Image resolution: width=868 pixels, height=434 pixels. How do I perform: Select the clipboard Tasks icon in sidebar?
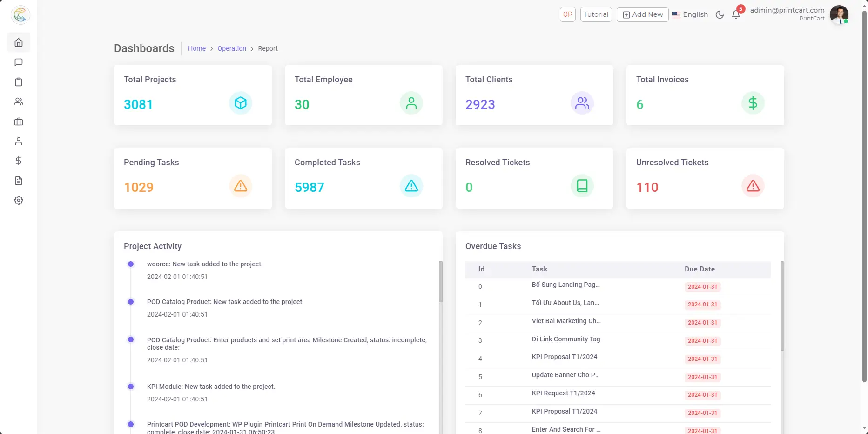click(19, 82)
